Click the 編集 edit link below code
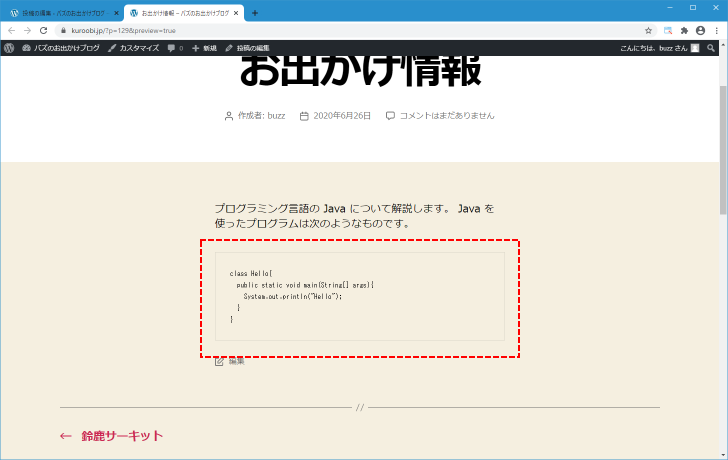 236,361
